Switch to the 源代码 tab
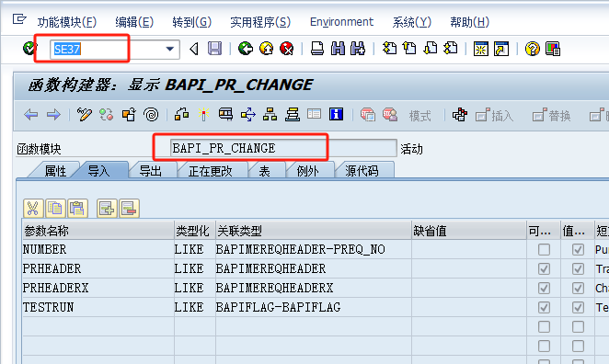 [x=362, y=171]
